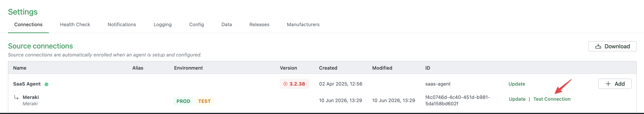Viewport: 644px width, 114px height.
Task: Switch to the Notifications tab
Action: (122, 25)
